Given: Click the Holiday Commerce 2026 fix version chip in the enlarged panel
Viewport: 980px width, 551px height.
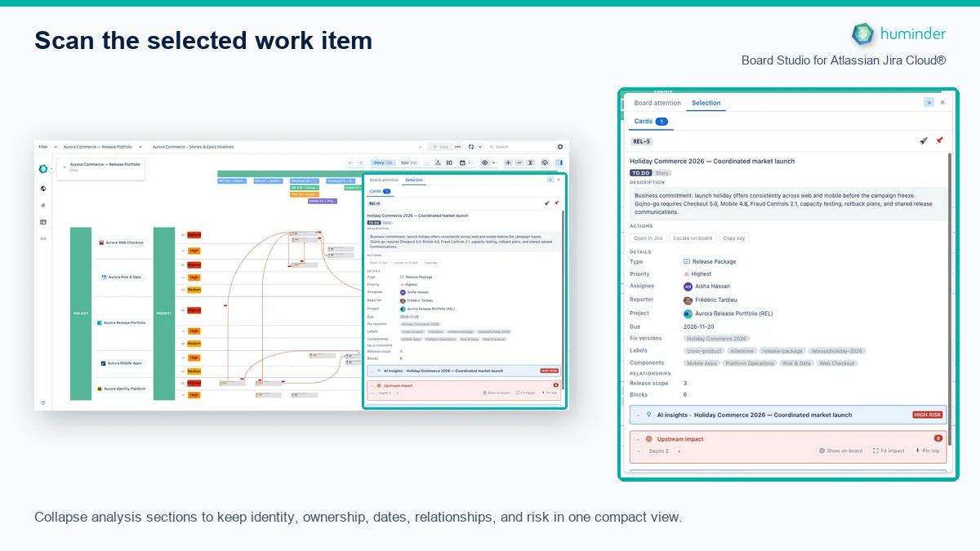Looking at the screenshot, I should 716,339.
